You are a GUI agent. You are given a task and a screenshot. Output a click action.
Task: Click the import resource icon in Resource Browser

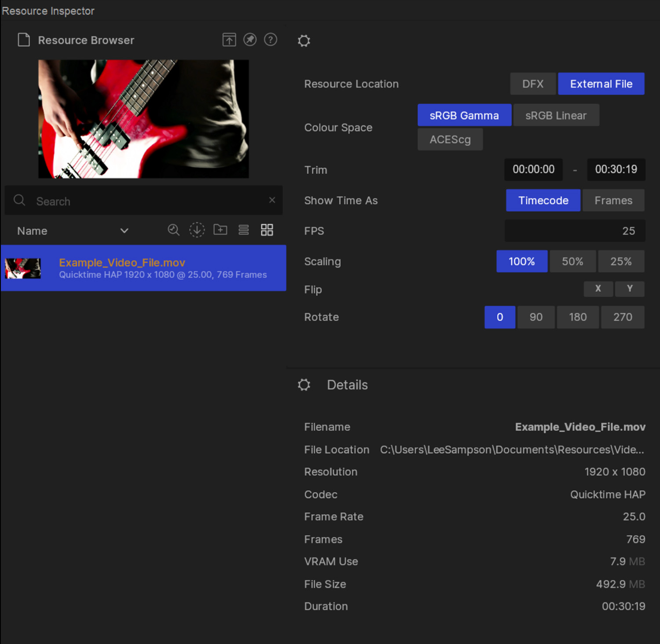229,40
